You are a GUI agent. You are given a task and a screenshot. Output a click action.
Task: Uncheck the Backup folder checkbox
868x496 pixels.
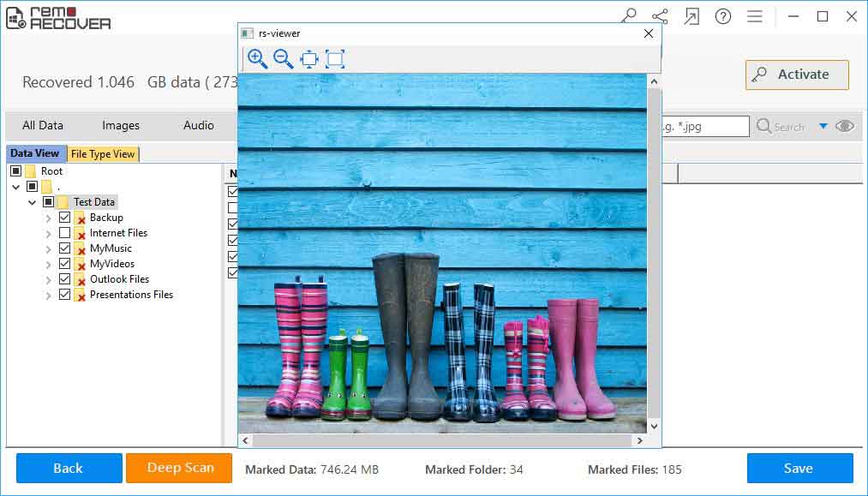[x=64, y=217]
